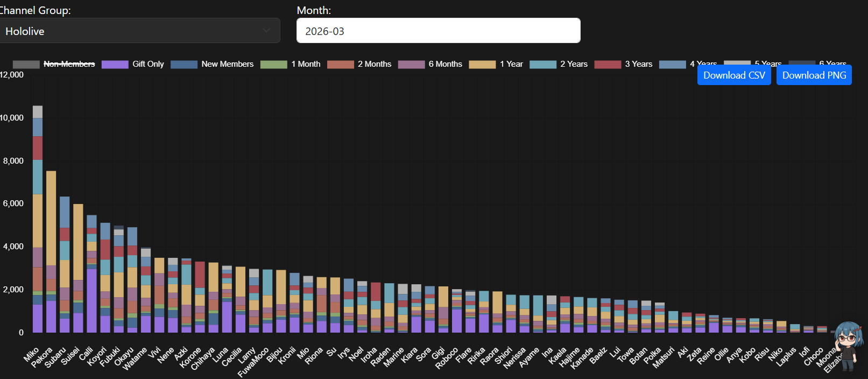Click Korone's red 3 Years bar segment

[x=200, y=275]
